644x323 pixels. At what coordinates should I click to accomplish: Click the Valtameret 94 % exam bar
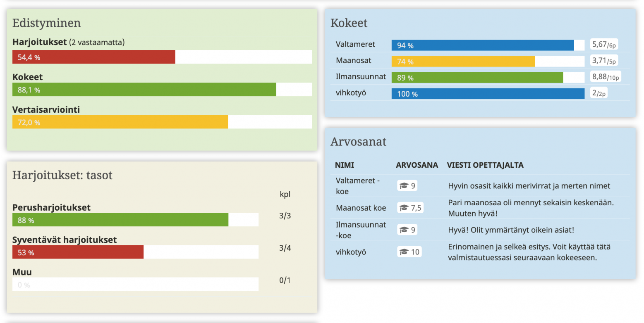(x=483, y=45)
